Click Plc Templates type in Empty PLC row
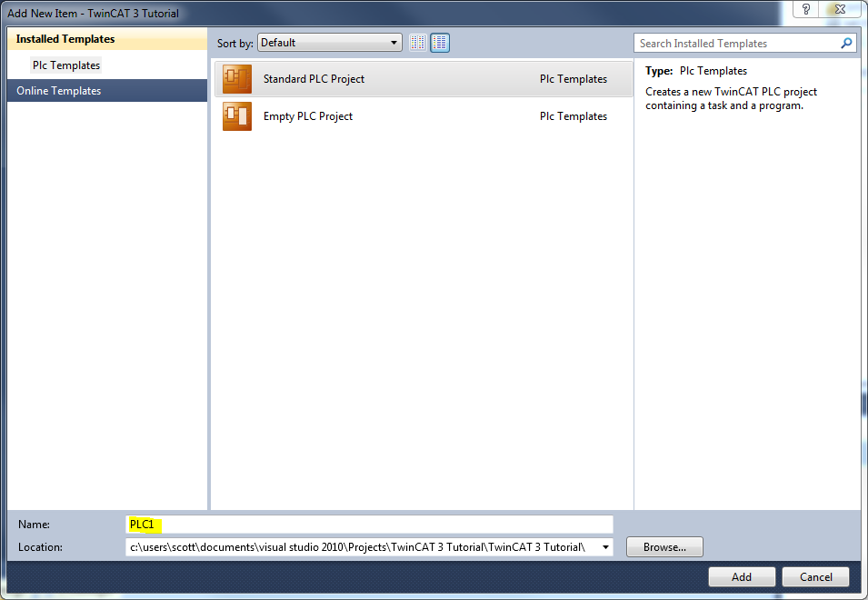The image size is (868, 600). [574, 116]
